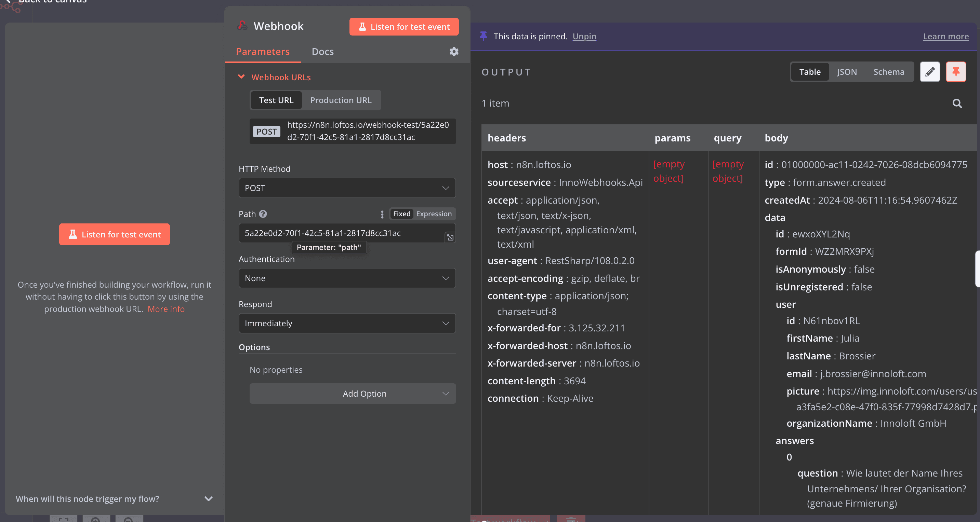Screen dimensions: 980x522
Task: Open the HTTP Method dropdown
Action: tap(347, 188)
